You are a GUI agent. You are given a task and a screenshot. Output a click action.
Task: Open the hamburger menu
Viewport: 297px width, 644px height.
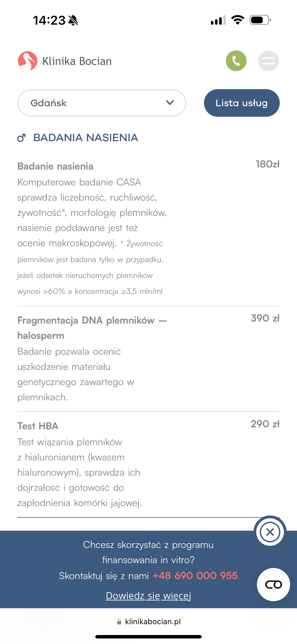pyautogui.click(x=268, y=61)
